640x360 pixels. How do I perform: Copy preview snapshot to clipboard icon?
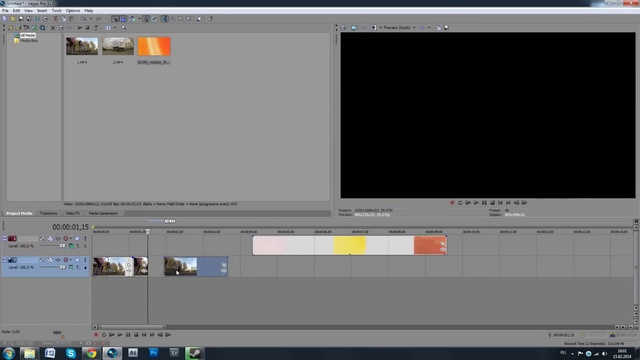point(438,28)
